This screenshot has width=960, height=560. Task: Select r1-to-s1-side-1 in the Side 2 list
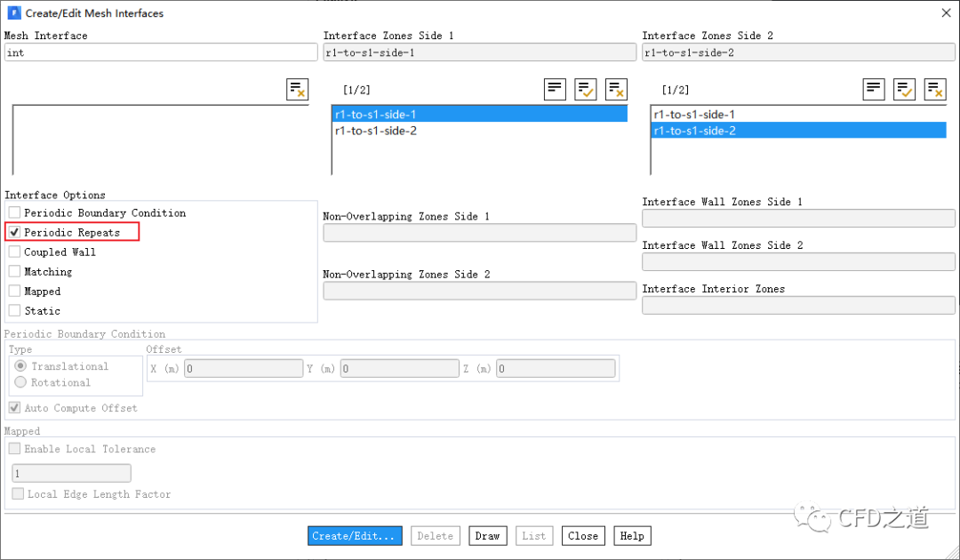694,115
